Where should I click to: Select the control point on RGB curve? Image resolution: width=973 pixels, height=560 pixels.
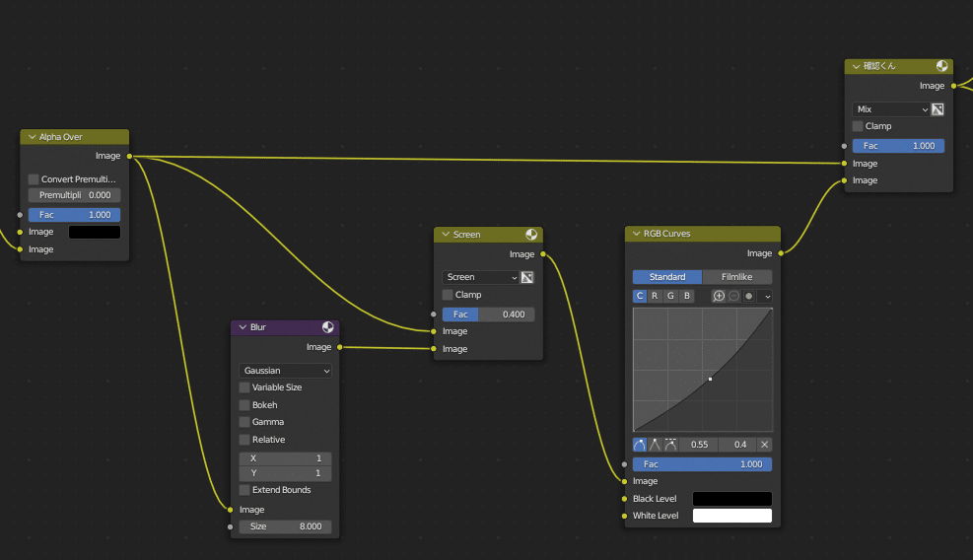(710, 379)
